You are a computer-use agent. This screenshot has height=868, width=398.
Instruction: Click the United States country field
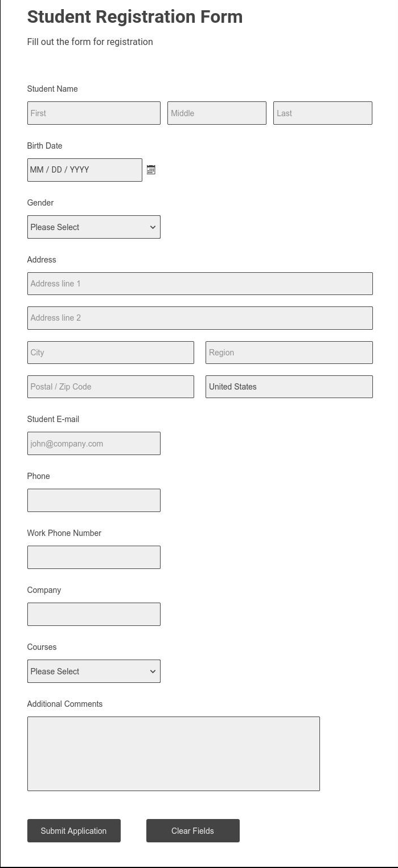pos(289,386)
